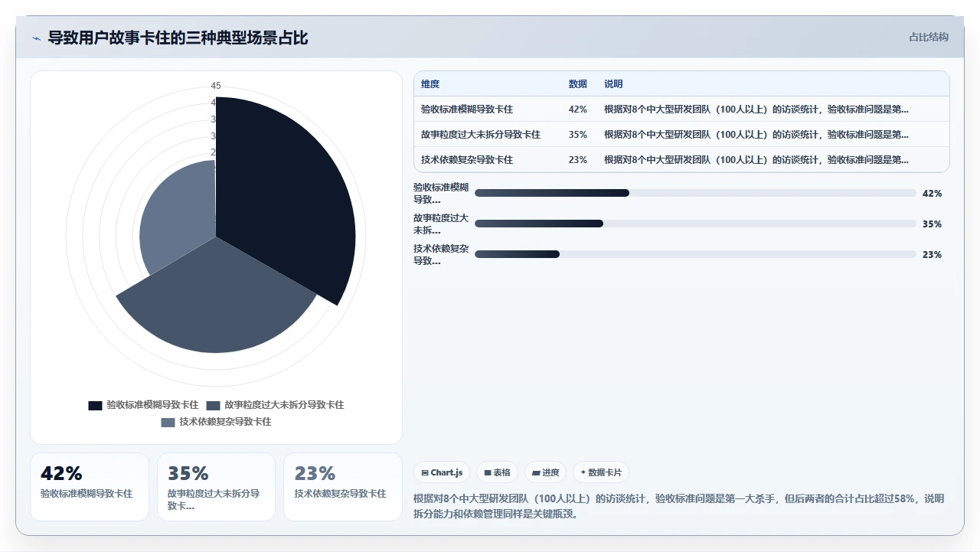Screen dimensions: 980x552
Task: Click the progress label 验收标准模糊导致…
Action: 441,193
